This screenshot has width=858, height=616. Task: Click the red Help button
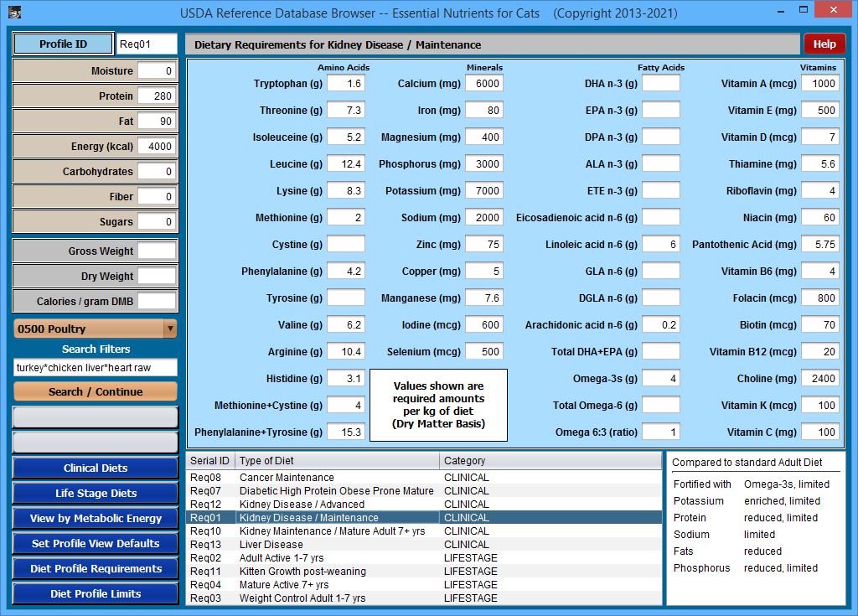click(x=824, y=44)
